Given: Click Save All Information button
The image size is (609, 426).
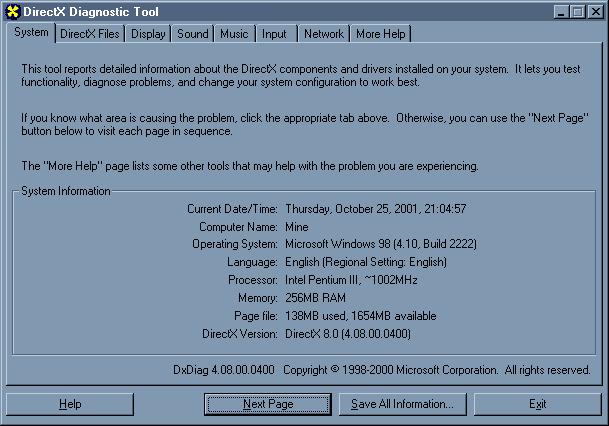Looking at the screenshot, I should (x=403, y=404).
